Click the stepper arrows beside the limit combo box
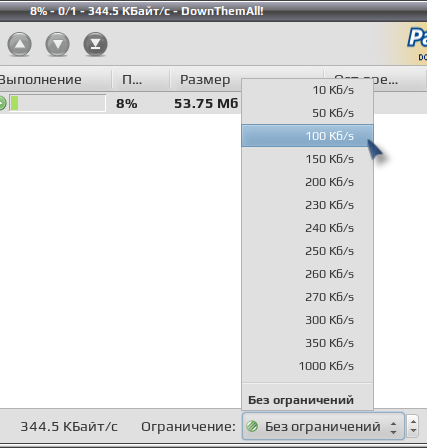 pyautogui.click(x=413, y=426)
